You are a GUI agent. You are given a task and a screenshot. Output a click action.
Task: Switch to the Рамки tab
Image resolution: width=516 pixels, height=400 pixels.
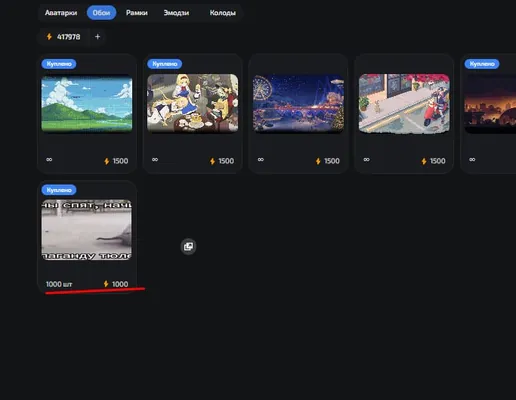(x=137, y=13)
